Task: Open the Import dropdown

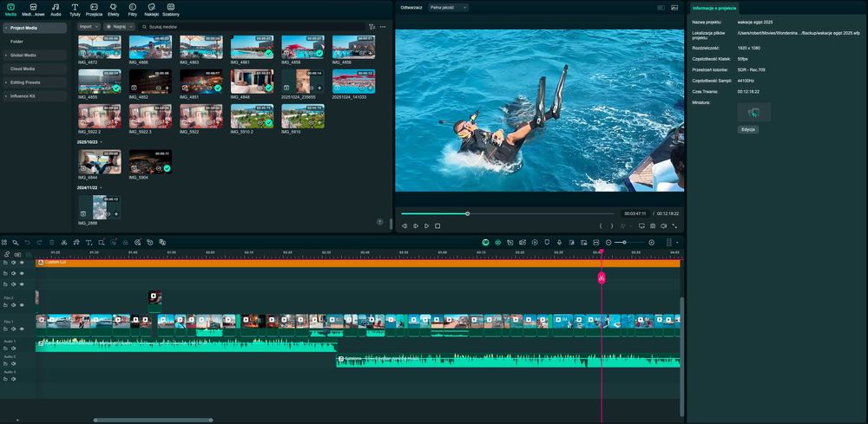Action: 89,27
